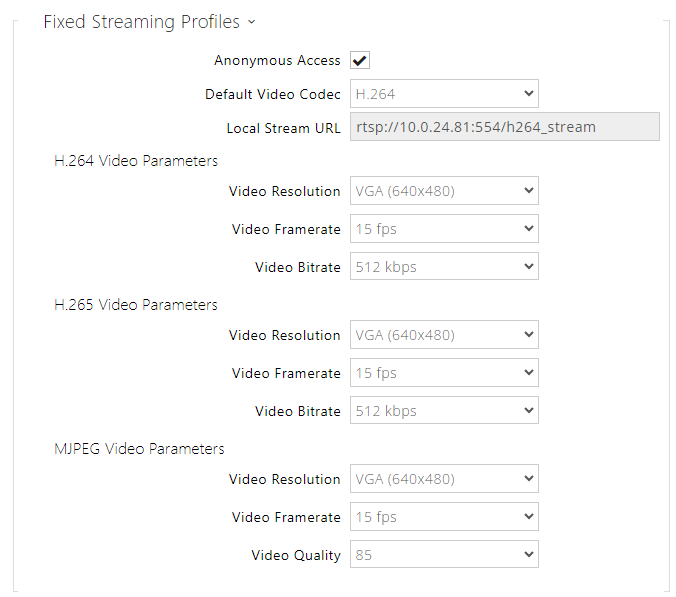Viewport: 676px width, 597px height.
Task: Collapse the Fixed Streaming Profiles chevron
Action: [x=251, y=22]
